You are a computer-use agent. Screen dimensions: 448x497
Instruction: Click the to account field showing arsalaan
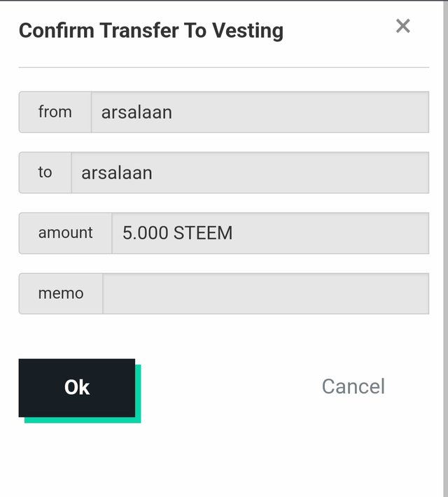click(250, 173)
